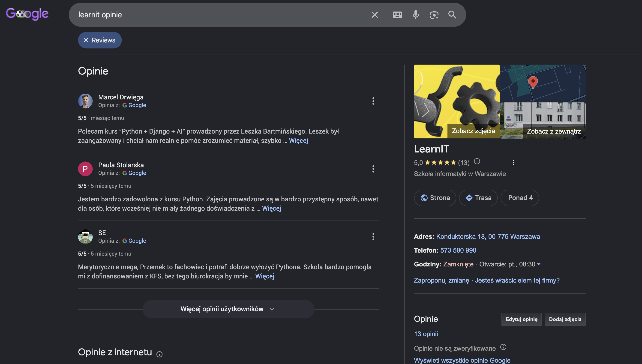Open the map thumbnail with red pin
Viewport: 642px width, 364px height.
pos(543,83)
